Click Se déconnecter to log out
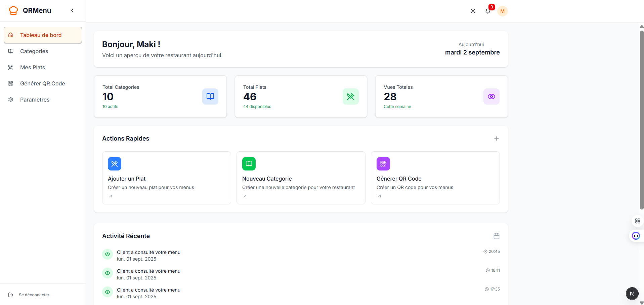644x305 pixels. 34,295
